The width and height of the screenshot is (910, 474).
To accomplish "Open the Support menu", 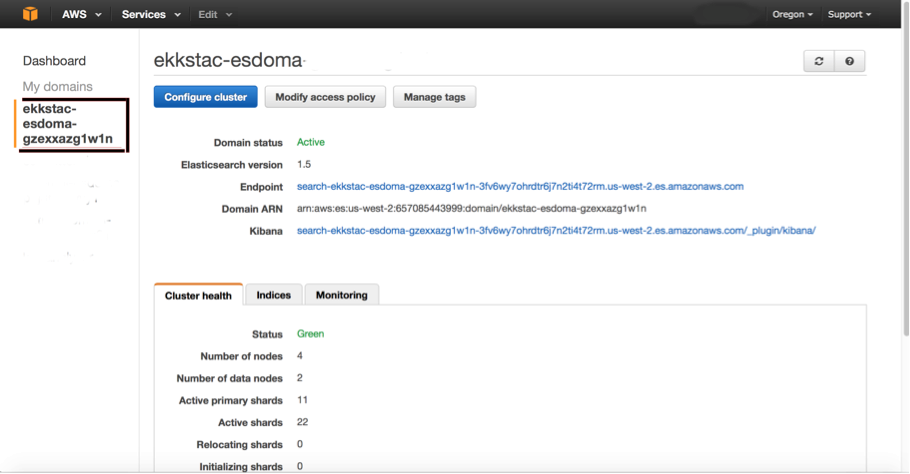I will 849,15.
